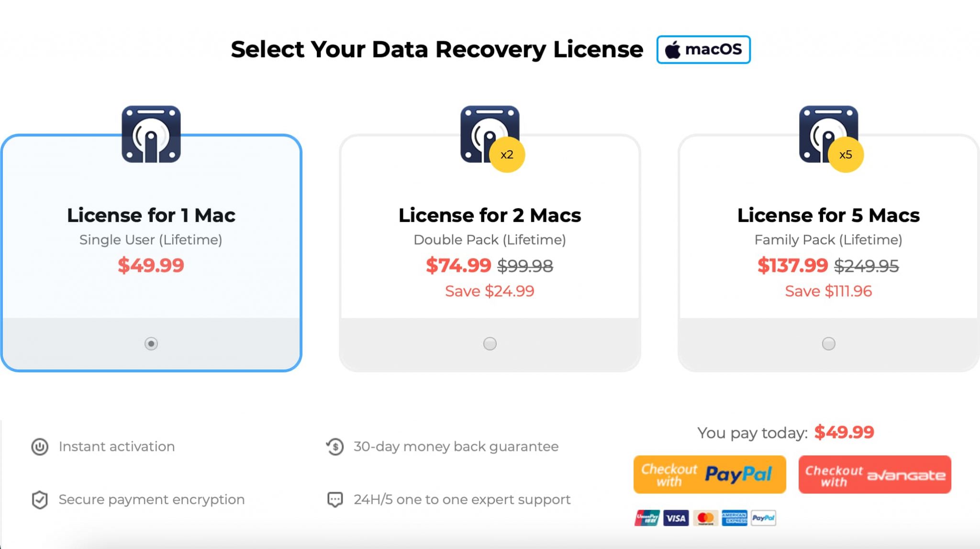Click the Mastercard payment method icon
980x549 pixels.
click(x=705, y=518)
